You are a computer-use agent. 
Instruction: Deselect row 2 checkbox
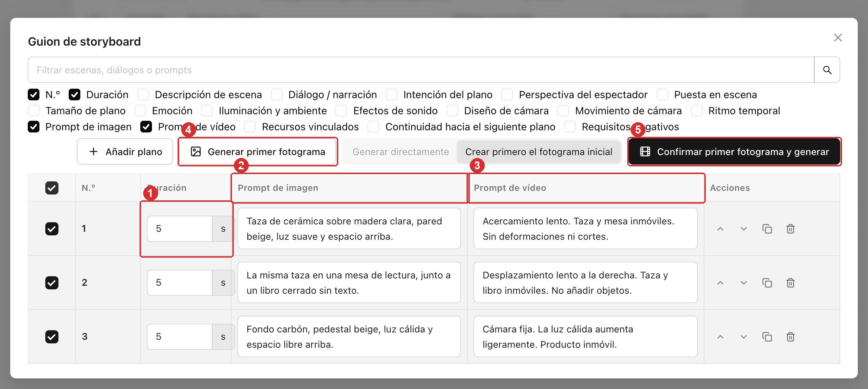tap(52, 283)
